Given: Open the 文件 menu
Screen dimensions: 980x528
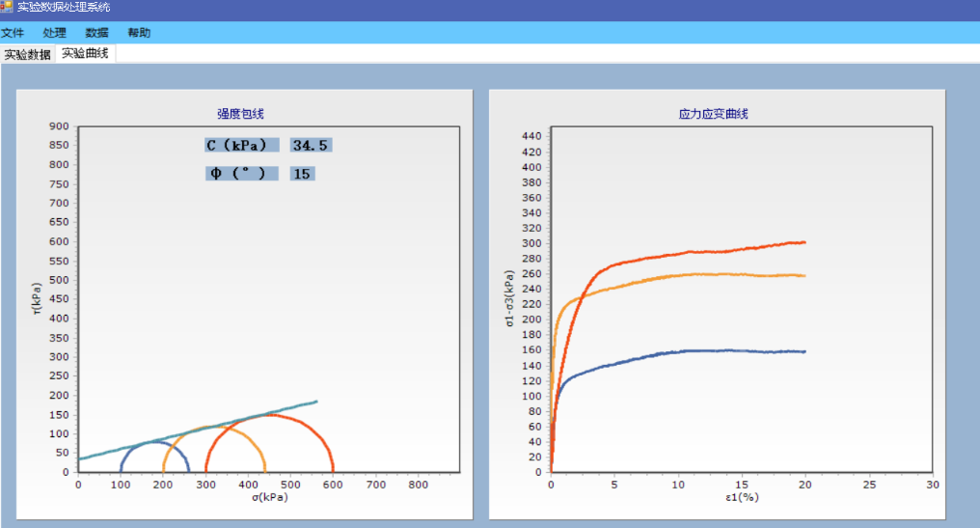Looking at the screenshot, I should click(x=13, y=33).
